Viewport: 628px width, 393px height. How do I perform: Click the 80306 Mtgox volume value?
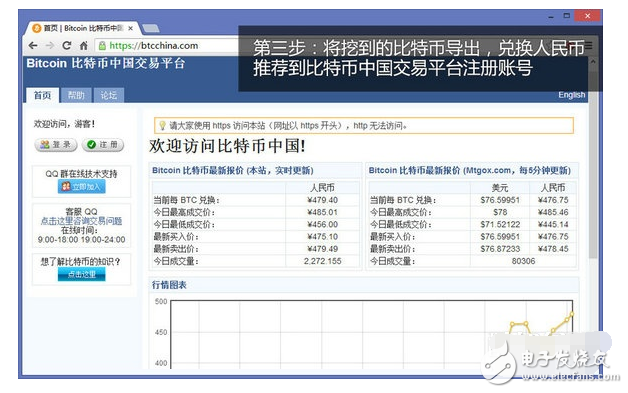click(x=523, y=261)
